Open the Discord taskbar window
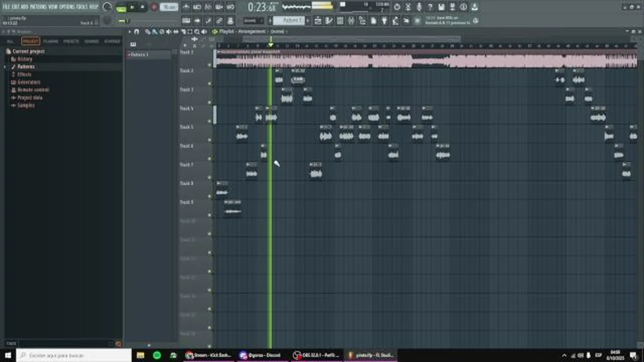This screenshot has height=362, width=644. 264,355
